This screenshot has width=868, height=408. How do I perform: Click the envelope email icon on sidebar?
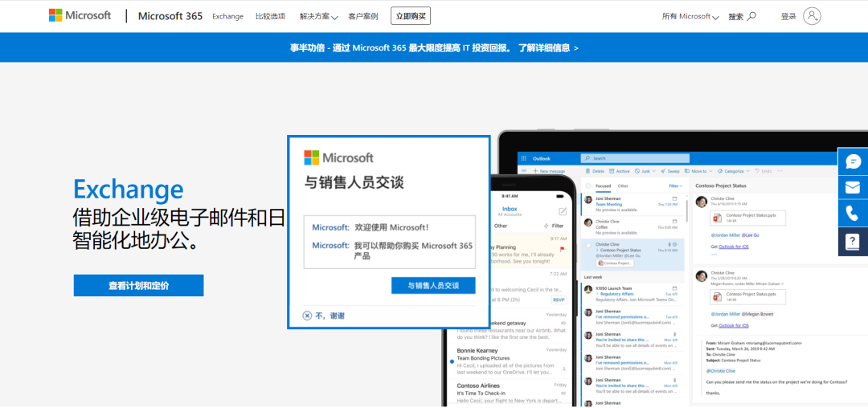(853, 189)
